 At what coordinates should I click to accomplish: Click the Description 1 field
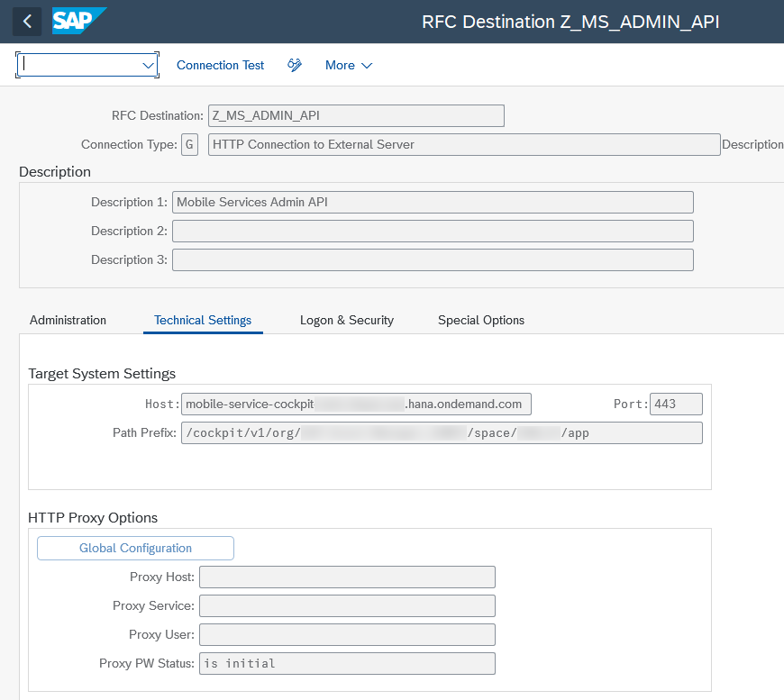point(433,202)
